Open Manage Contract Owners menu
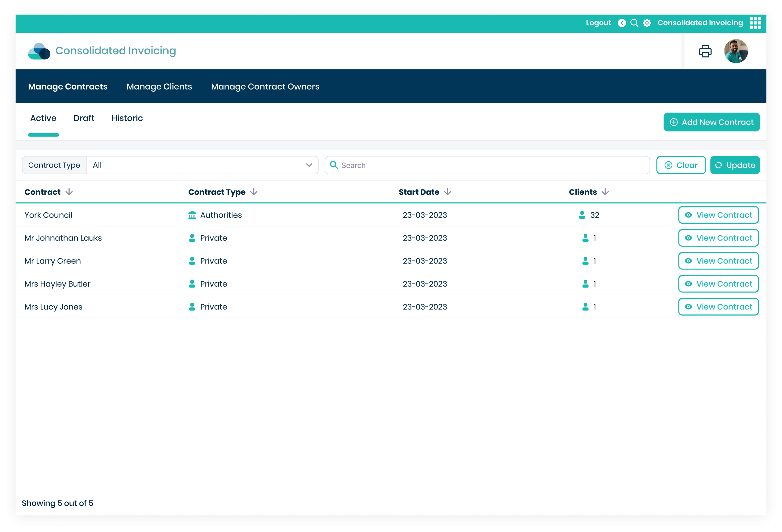782x532 pixels. [265, 86]
